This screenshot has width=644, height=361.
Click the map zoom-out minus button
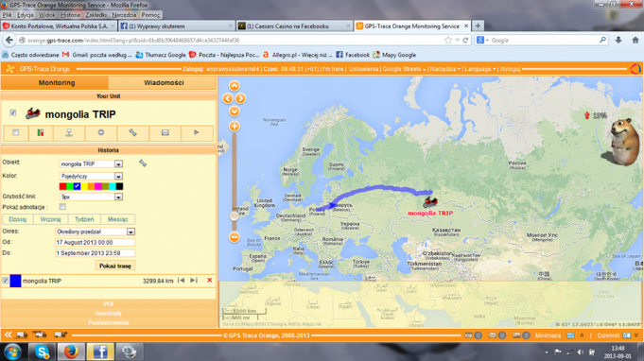[x=235, y=237]
